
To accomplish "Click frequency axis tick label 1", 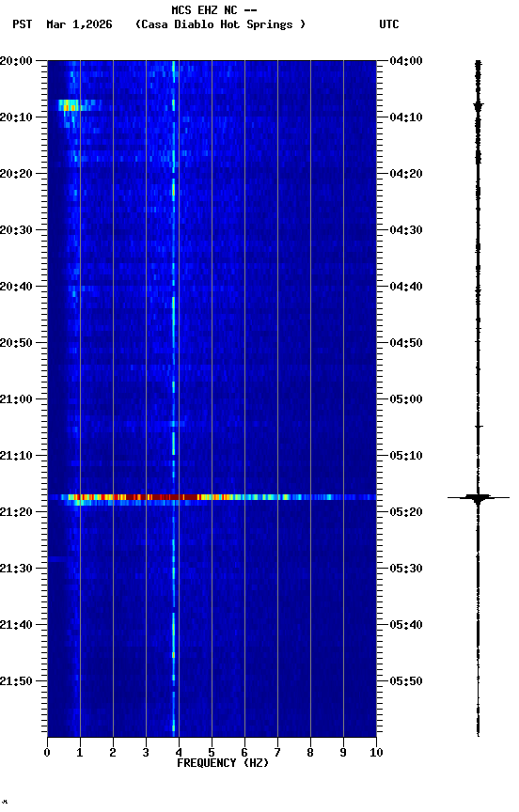I will tap(80, 753).
